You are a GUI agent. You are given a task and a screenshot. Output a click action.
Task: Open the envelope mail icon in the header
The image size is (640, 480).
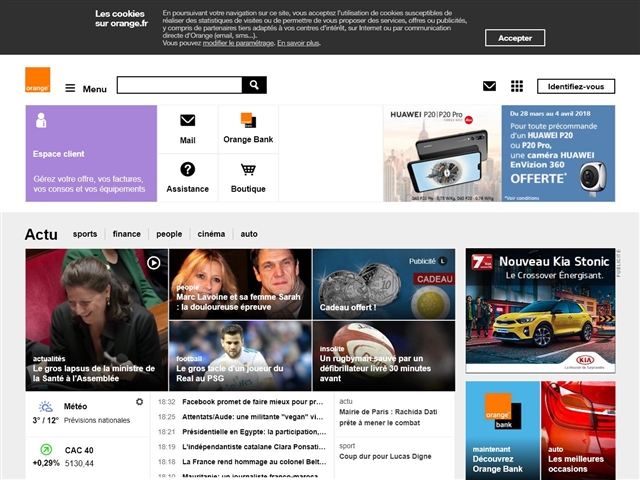(489, 86)
